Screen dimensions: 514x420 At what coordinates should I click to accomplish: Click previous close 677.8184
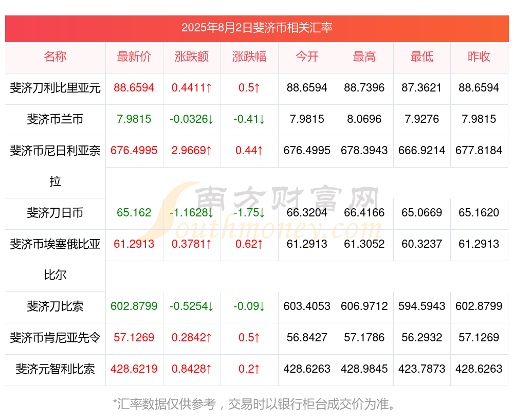tap(479, 150)
